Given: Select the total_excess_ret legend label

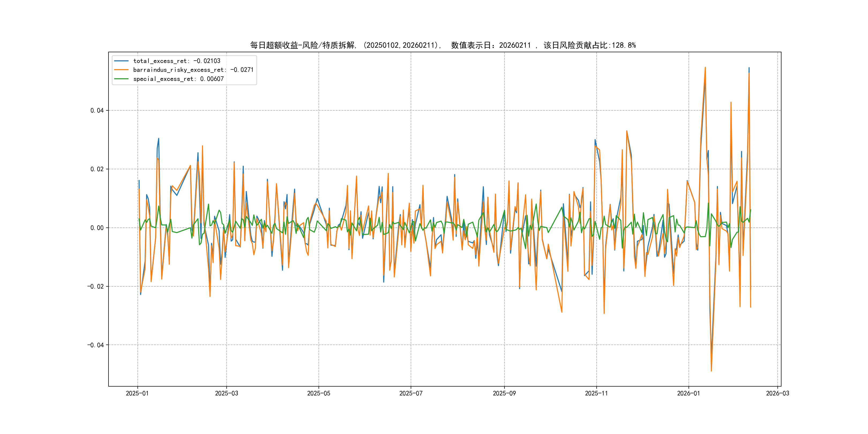Looking at the screenshot, I should click(x=177, y=61).
